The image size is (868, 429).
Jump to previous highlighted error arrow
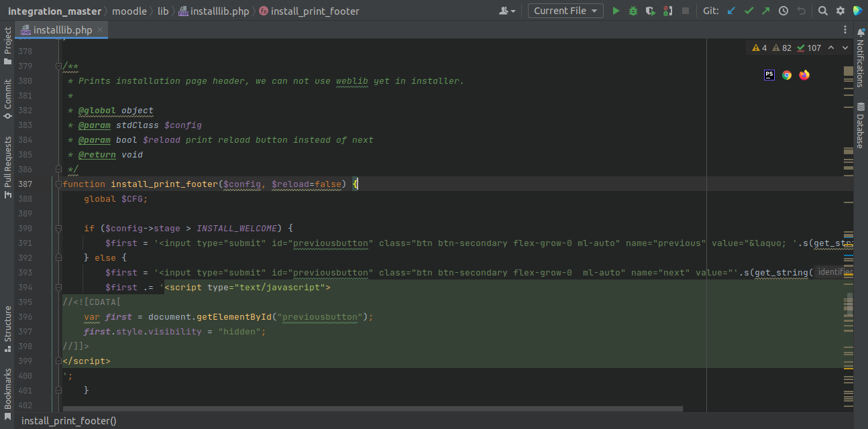click(831, 48)
